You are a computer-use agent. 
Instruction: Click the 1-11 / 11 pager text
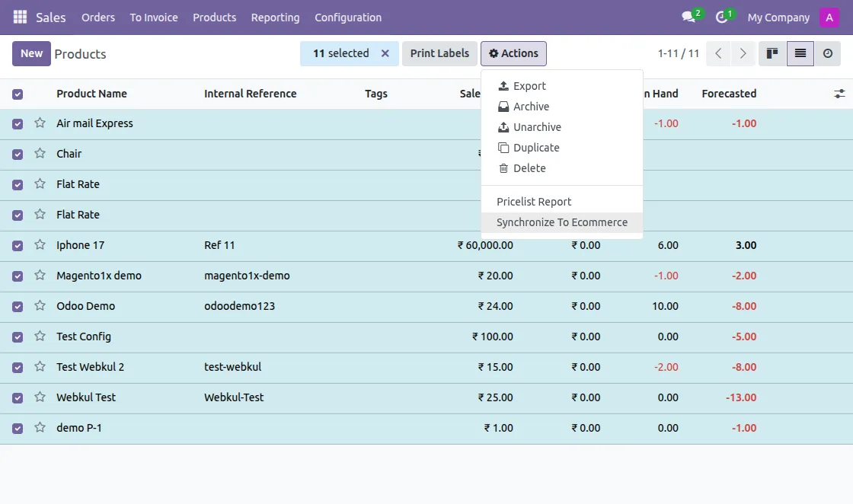(x=678, y=53)
